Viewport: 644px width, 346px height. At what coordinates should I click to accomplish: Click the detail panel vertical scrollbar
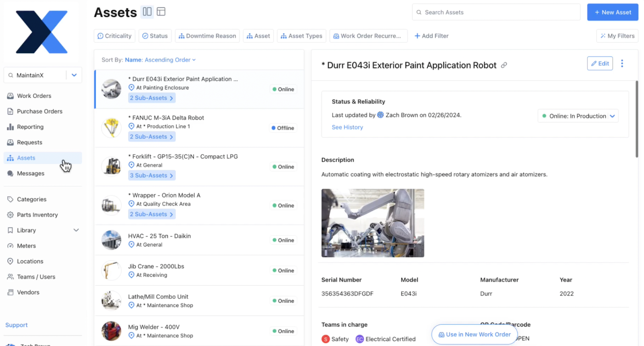coord(637,119)
